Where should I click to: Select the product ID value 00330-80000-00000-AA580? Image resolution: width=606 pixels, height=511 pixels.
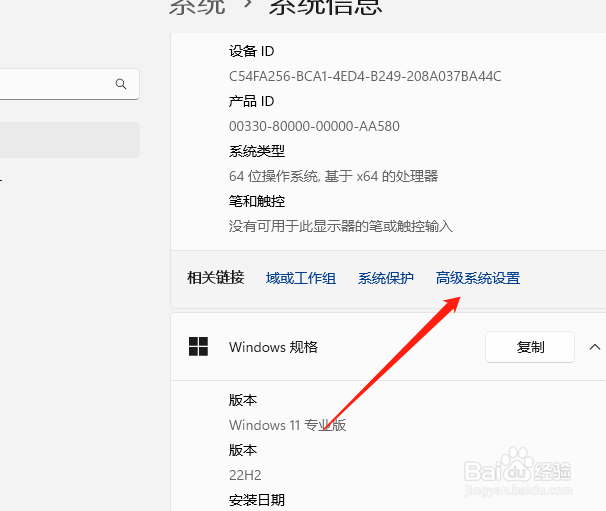(x=314, y=126)
